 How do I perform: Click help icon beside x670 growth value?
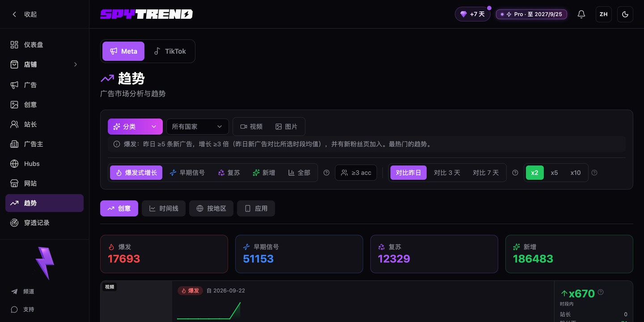601,292
